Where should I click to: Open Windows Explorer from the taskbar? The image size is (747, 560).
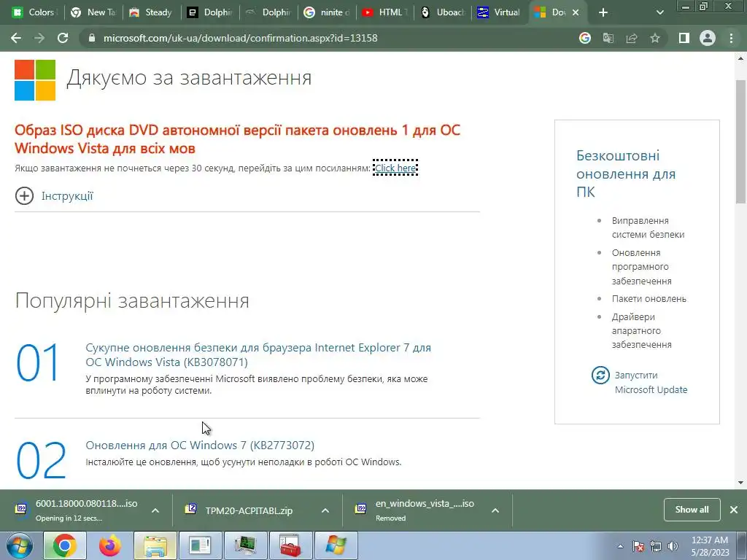155,545
